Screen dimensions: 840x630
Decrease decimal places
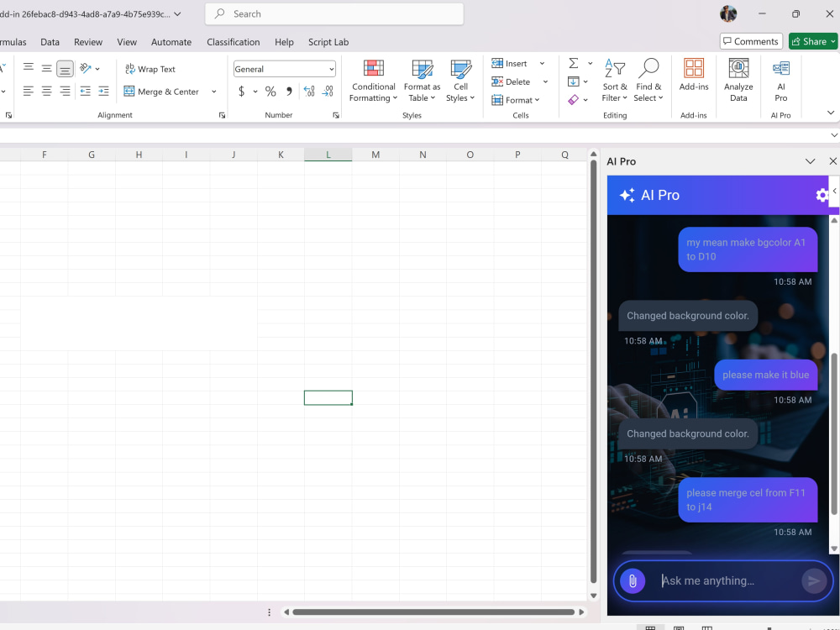(x=328, y=92)
